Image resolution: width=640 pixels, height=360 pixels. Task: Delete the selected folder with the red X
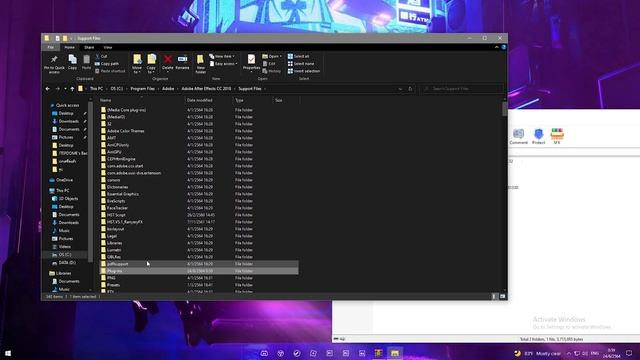pos(167,62)
